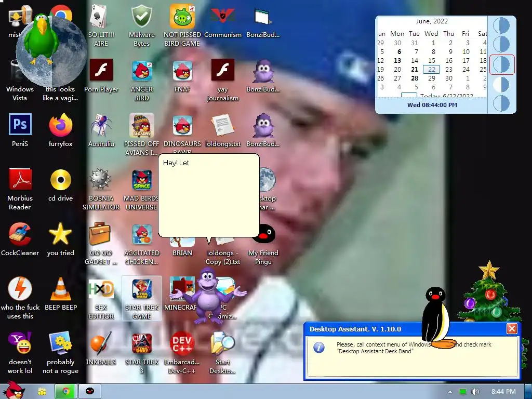Launch the CockCleaner CCleaner shortcut

click(20, 240)
